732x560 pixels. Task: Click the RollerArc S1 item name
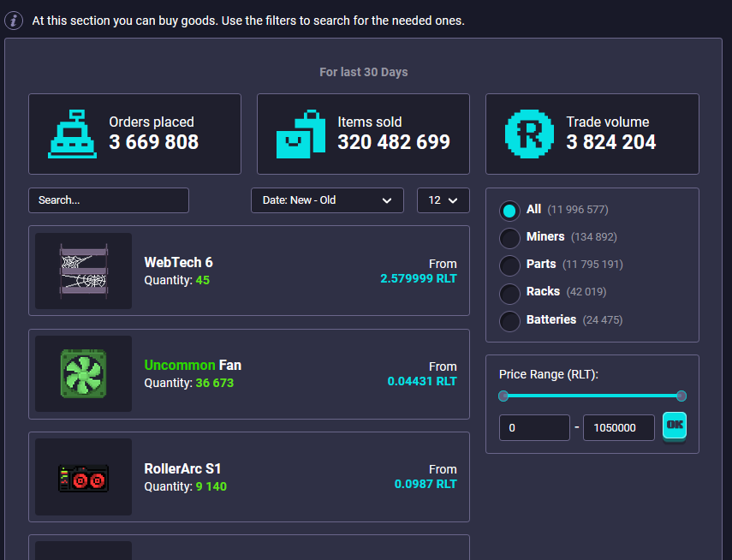click(182, 468)
